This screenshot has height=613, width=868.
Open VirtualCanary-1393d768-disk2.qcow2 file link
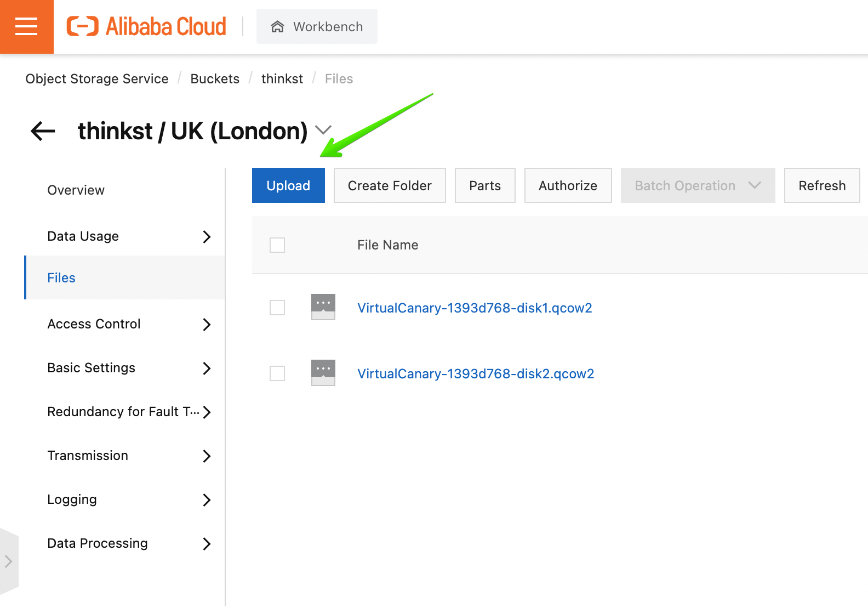[476, 374]
